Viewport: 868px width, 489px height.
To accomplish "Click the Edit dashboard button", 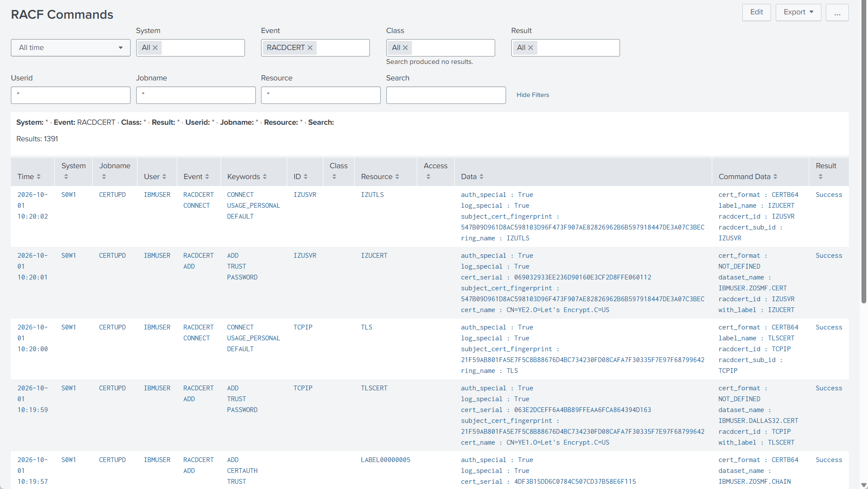I will click(x=757, y=12).
